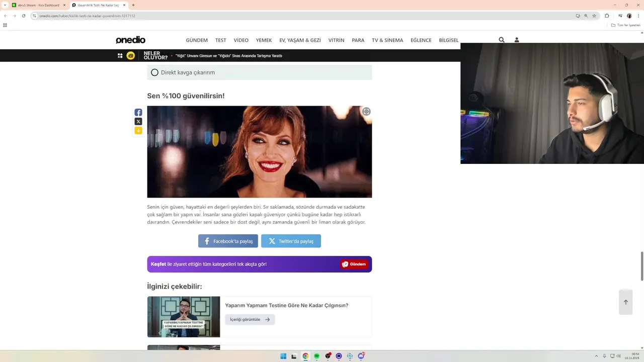Open the Windows Start menu

pyautogui.click(x=283, y=356)
